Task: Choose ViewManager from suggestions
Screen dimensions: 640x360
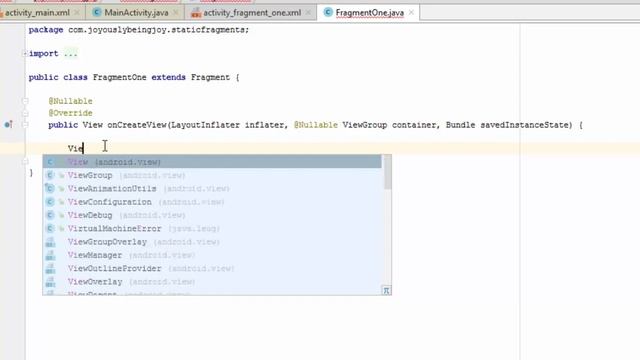Action: [x=212, y=255]
